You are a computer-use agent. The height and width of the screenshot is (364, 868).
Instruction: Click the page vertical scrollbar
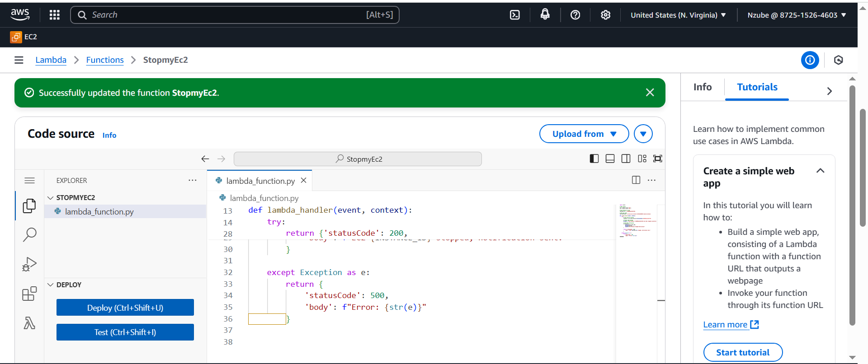(x=863, y=167)
